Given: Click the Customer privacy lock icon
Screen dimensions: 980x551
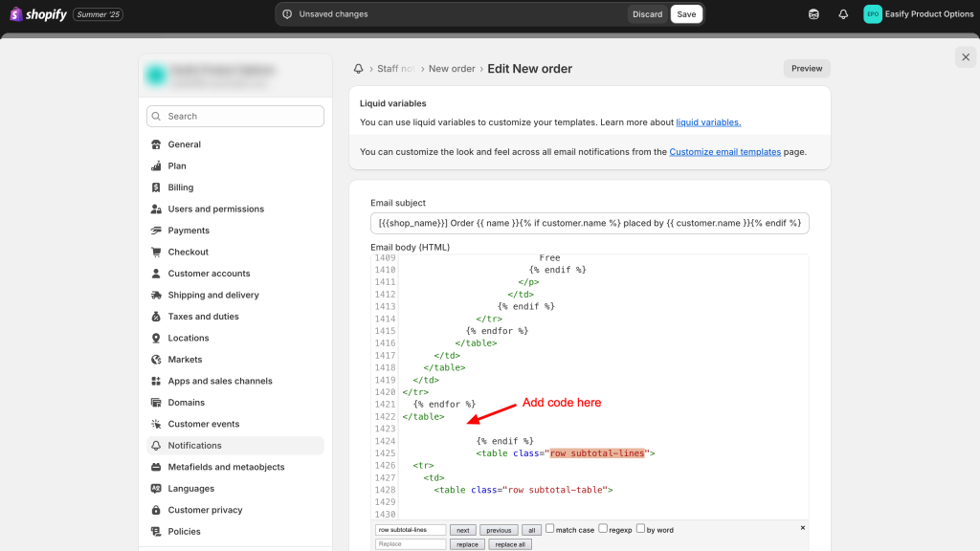Looking at the screenshot, I should point(156,511).
